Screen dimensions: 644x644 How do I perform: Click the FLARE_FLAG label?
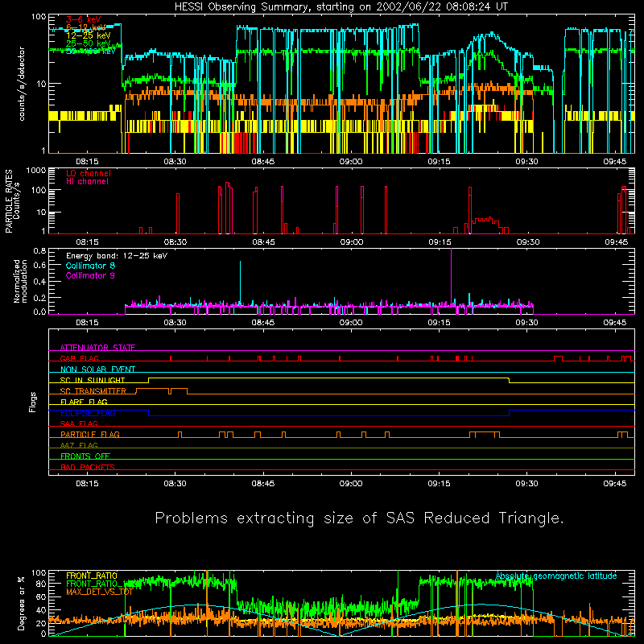(84, 402)
